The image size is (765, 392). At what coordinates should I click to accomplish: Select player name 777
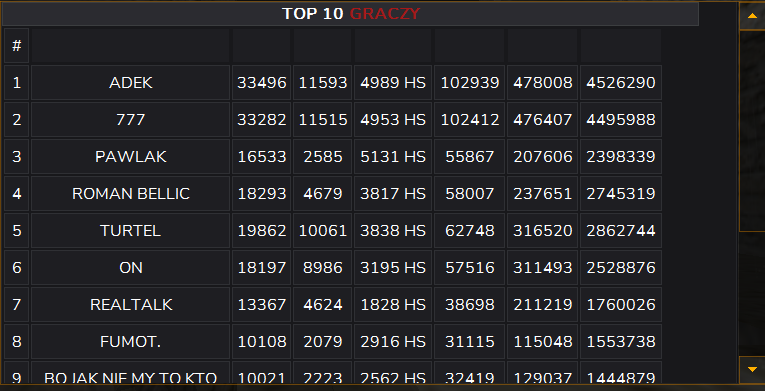tap(130, 120)
